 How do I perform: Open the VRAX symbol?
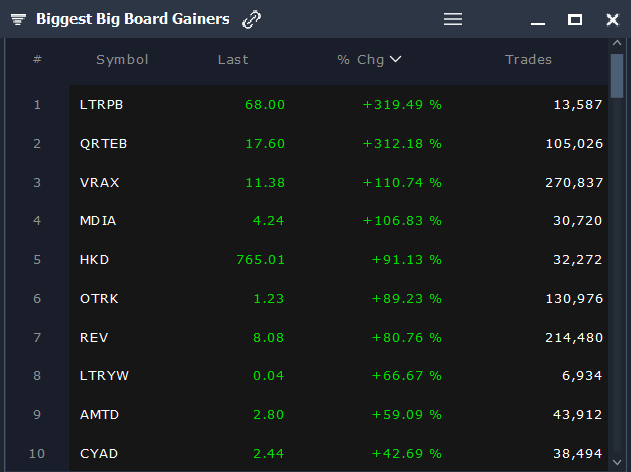pos(99,183)
